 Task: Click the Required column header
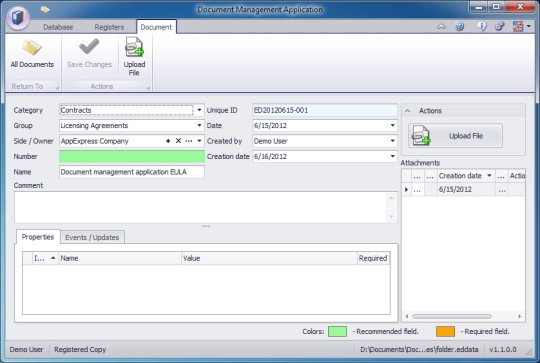[x=373, y=258]
